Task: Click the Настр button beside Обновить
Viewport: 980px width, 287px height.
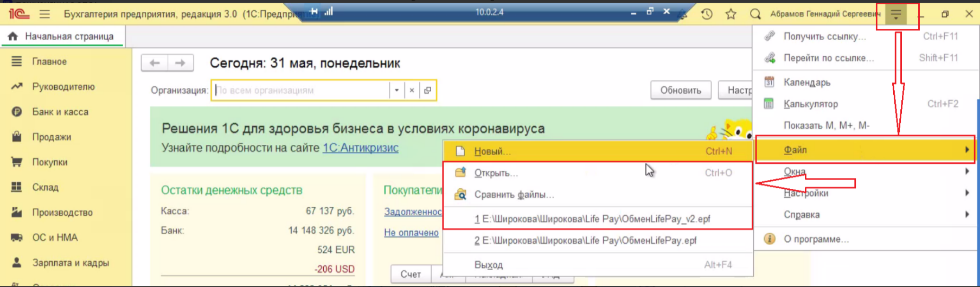Action: coord(736,90)
